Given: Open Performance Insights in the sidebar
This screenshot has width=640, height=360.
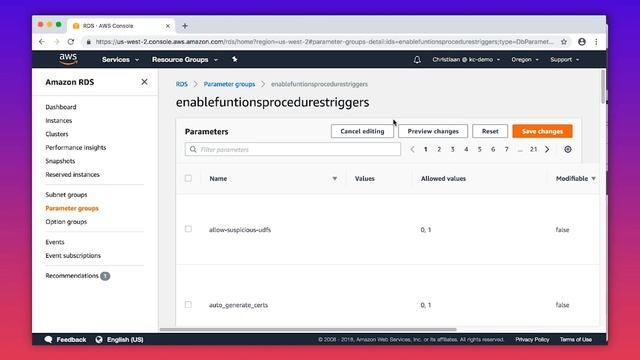Looking at the screenshot, I should coord(76,147).
